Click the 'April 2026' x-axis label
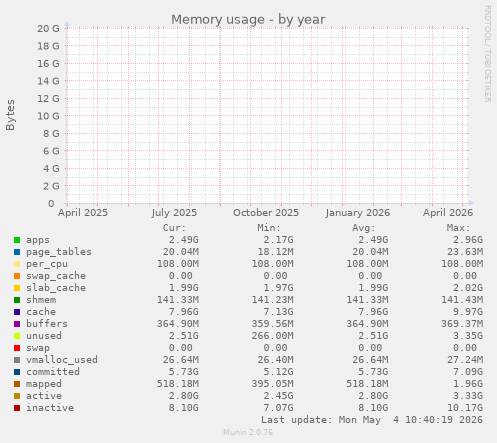The image size is (497, 443). click(448, 213)
